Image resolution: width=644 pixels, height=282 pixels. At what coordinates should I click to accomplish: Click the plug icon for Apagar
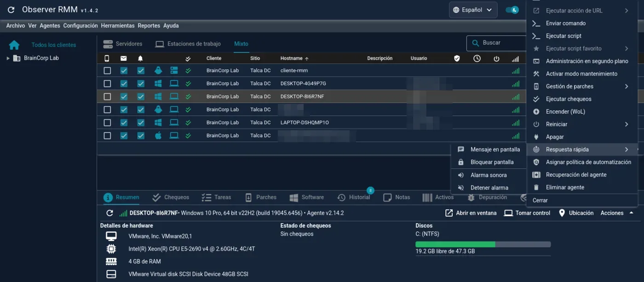[x=536, y=137]
